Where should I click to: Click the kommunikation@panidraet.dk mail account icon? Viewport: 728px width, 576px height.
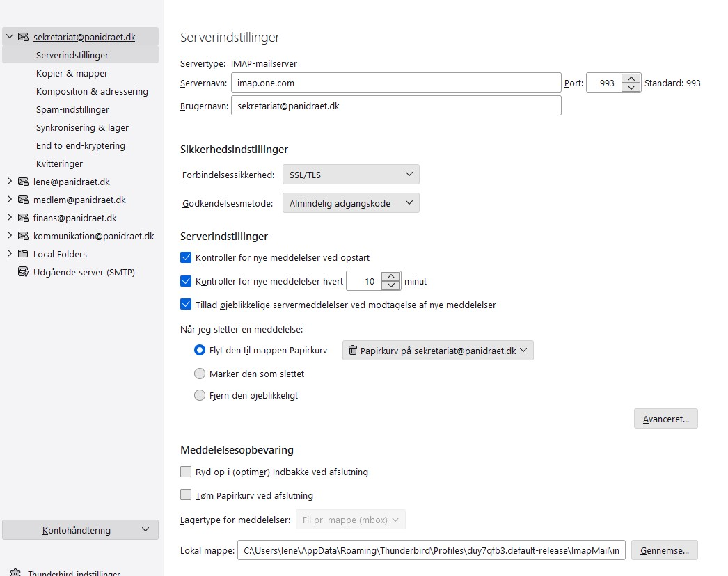coord(23,236)
